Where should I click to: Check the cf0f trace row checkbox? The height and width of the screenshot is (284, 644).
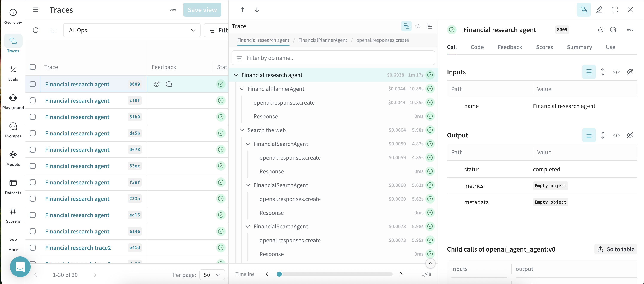pyautogui.click(x=33, y=100)
